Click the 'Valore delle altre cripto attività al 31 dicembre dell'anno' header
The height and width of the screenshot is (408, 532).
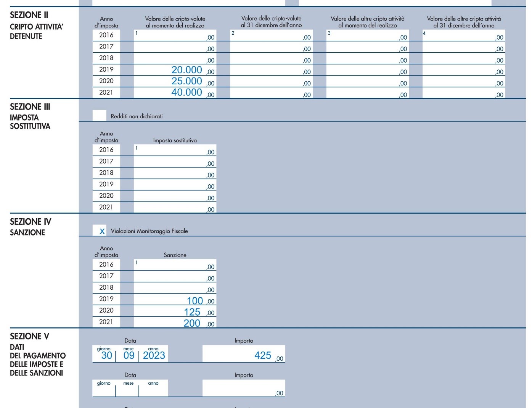point(464,22)
